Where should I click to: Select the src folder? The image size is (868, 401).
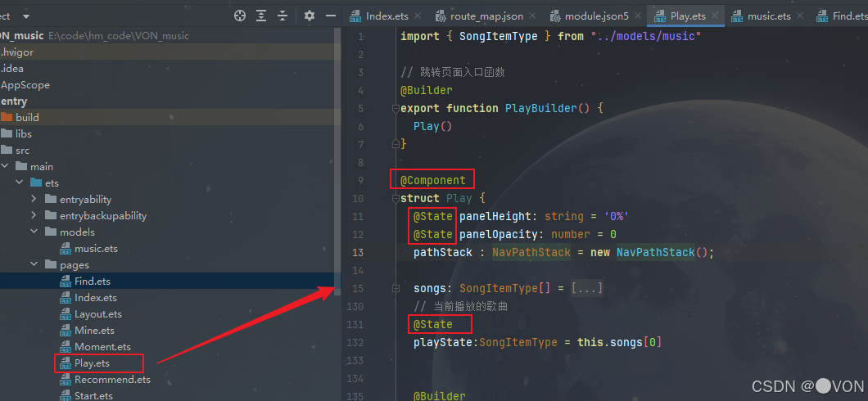tap(23, 151)
